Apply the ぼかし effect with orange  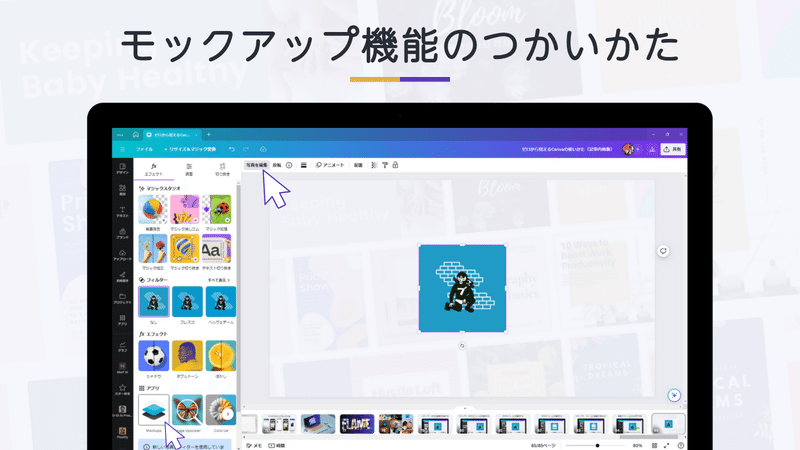[x=221, y=356]
